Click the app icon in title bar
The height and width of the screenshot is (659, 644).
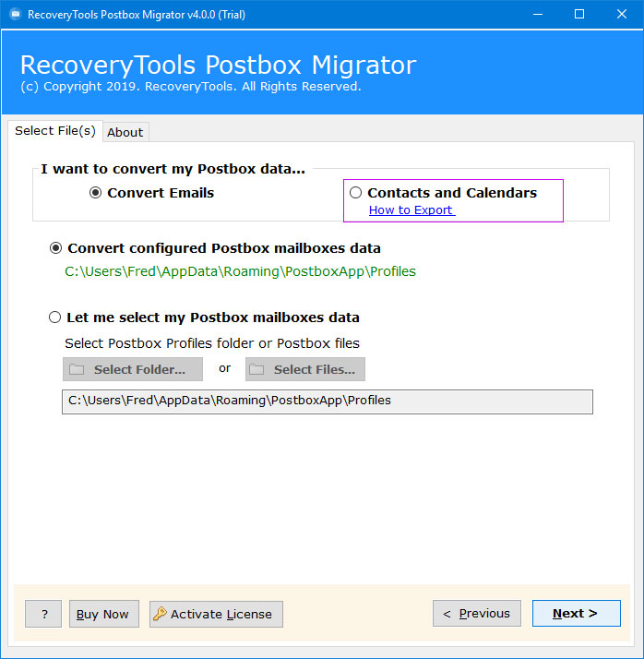[16, 14]
